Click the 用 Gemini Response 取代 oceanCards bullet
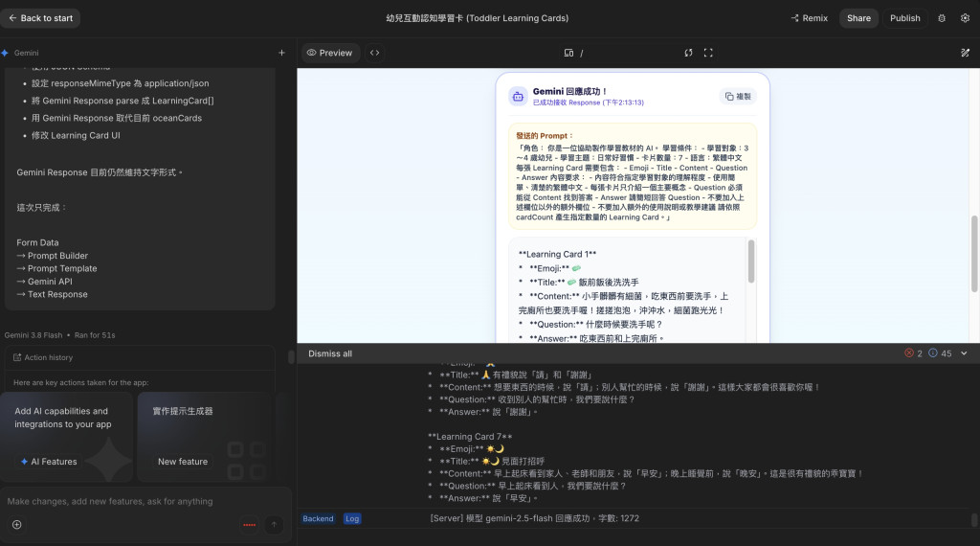 (x=117, y=118)
